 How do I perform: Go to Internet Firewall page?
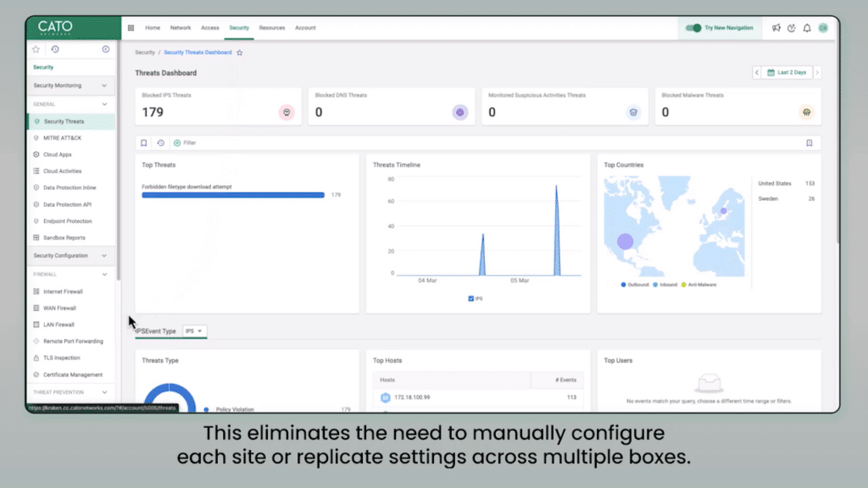click(x=63, y=291)
